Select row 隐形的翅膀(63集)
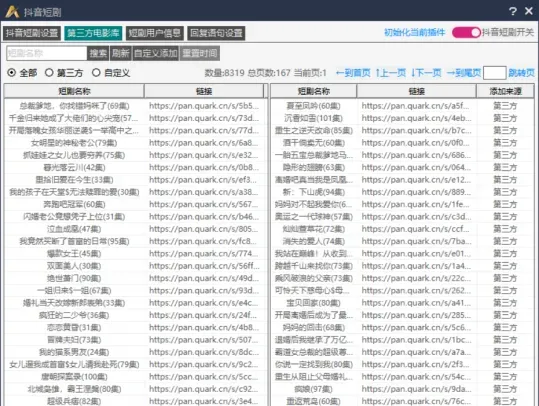This screenshot has height=406, width=539. coord(313,167)
